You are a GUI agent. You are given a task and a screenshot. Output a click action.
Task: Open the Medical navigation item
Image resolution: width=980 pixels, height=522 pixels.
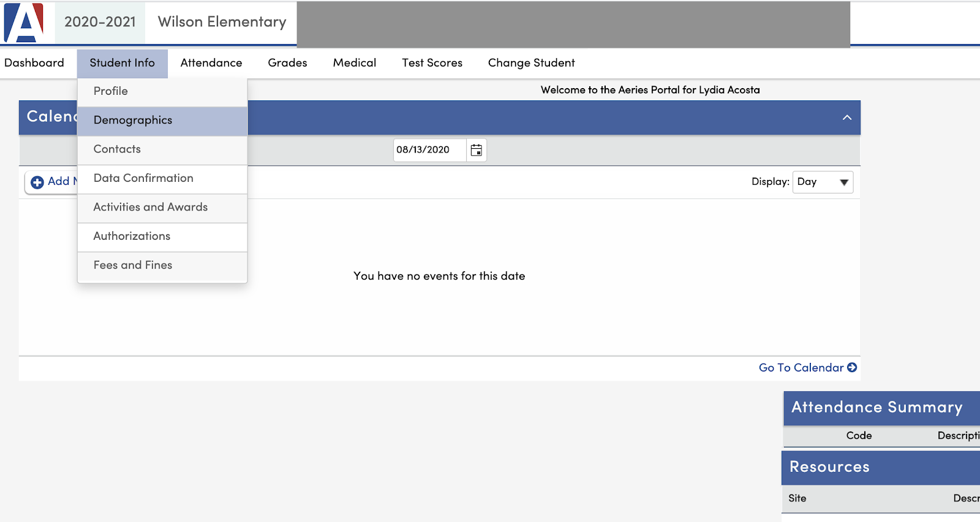point(355,63)
